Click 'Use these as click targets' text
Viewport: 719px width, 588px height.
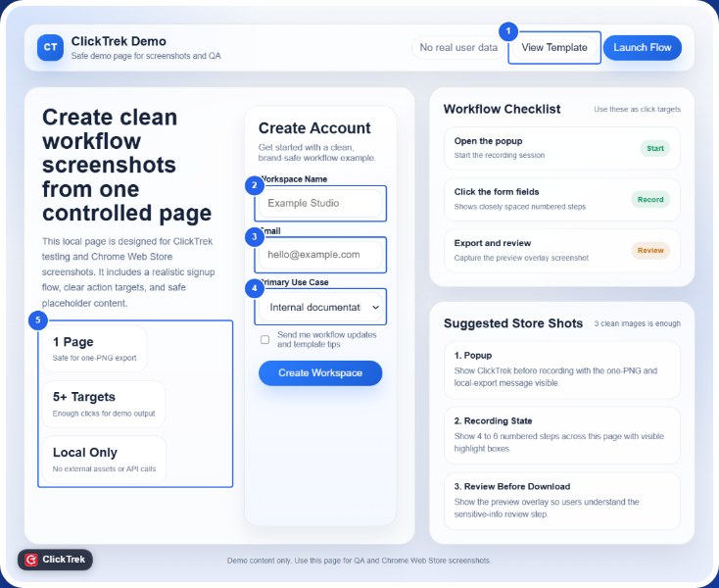click(637, 109)
